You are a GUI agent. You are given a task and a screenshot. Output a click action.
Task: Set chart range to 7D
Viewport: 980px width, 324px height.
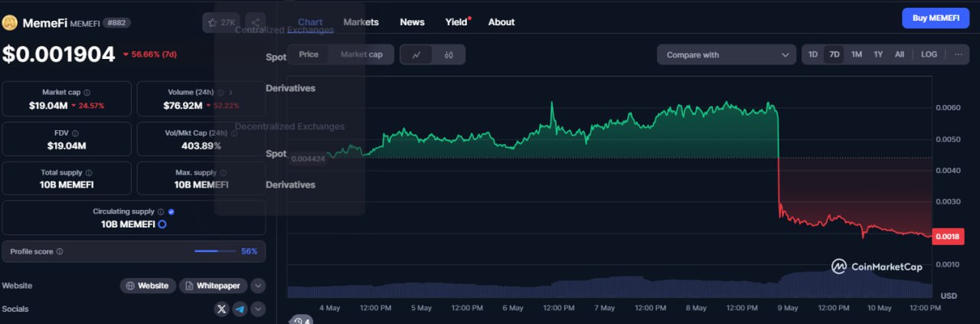(835, 54)
